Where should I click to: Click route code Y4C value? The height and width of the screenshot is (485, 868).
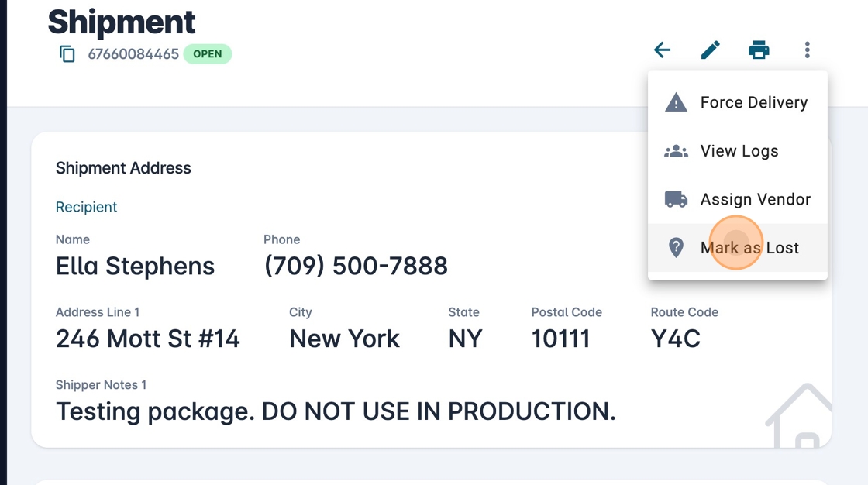[x=676, y=339]
